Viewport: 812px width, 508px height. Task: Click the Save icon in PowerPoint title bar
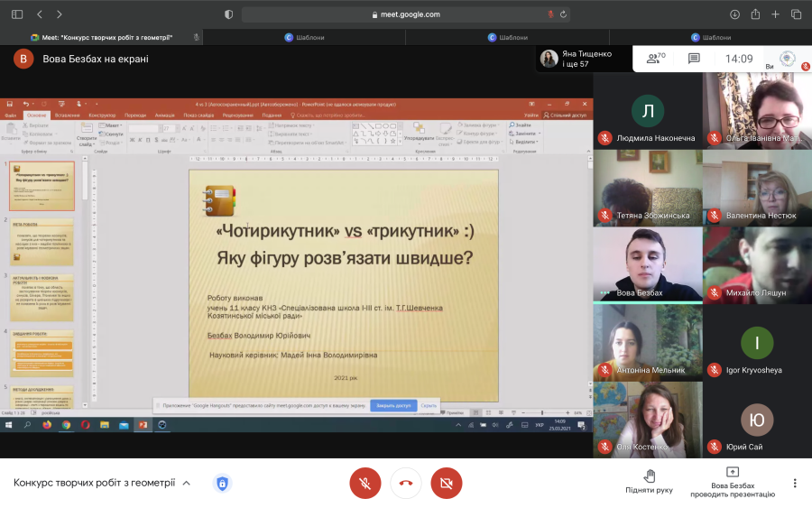(10, 104)
